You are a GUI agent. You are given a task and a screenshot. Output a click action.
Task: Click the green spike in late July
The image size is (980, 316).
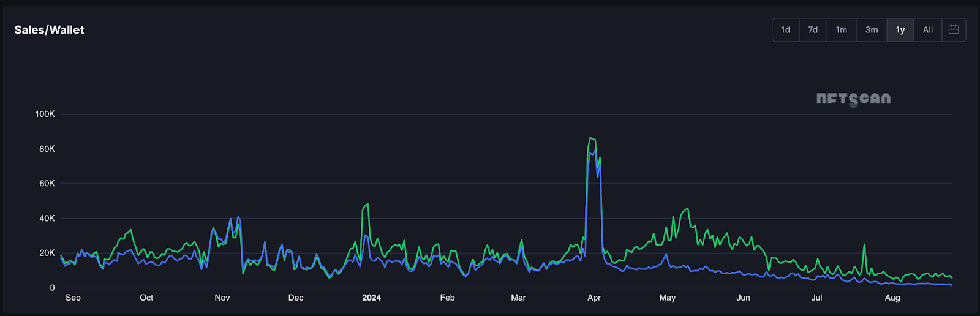coord(864,245)
